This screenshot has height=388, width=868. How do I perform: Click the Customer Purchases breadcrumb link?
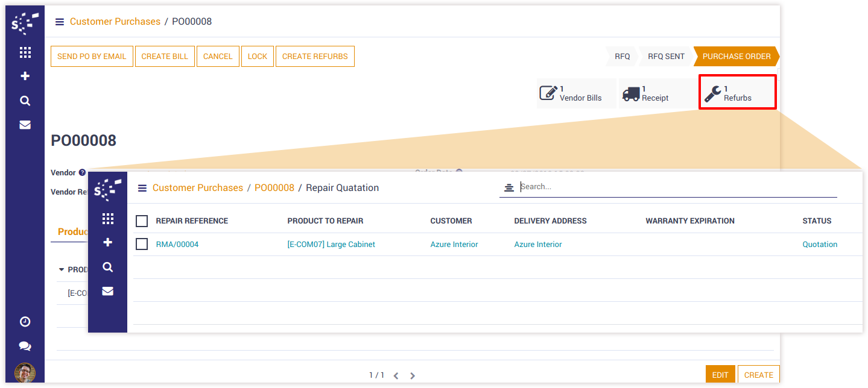[x=115, y=22]
